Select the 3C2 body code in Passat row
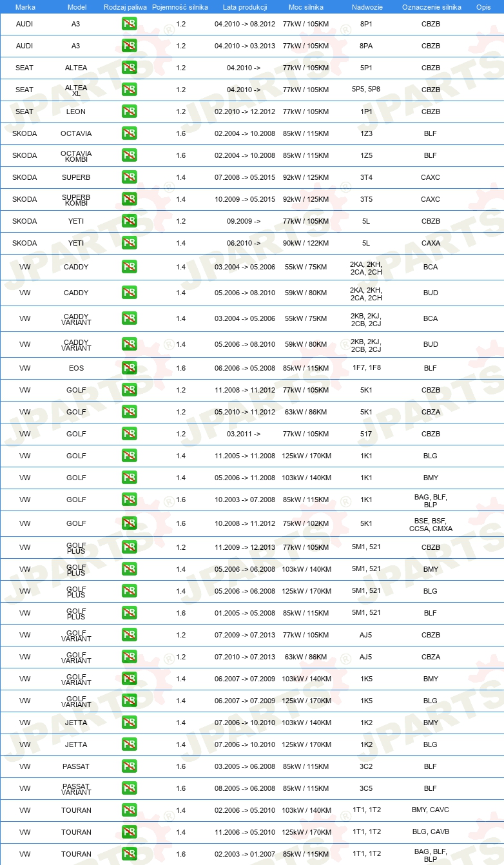504x865 pixels. click(366, 766)
